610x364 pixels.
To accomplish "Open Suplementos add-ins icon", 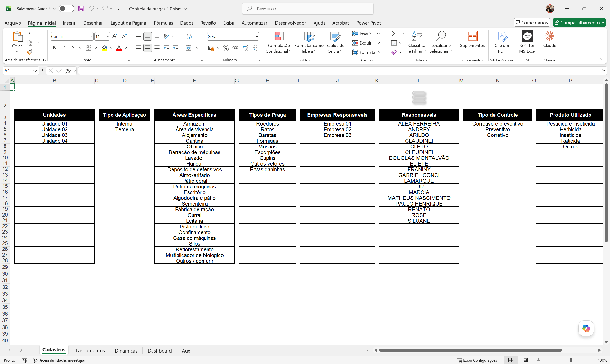I will pyautogui.click(x=472, y=36).
